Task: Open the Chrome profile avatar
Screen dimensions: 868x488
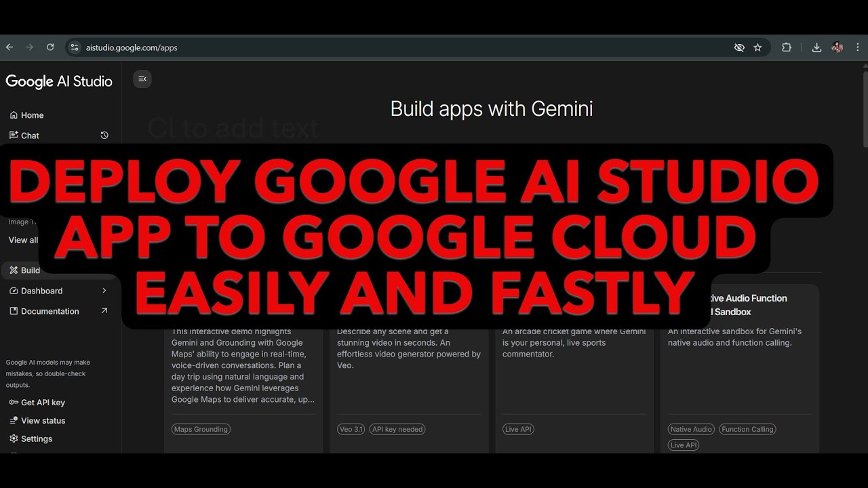Action: 837,47
